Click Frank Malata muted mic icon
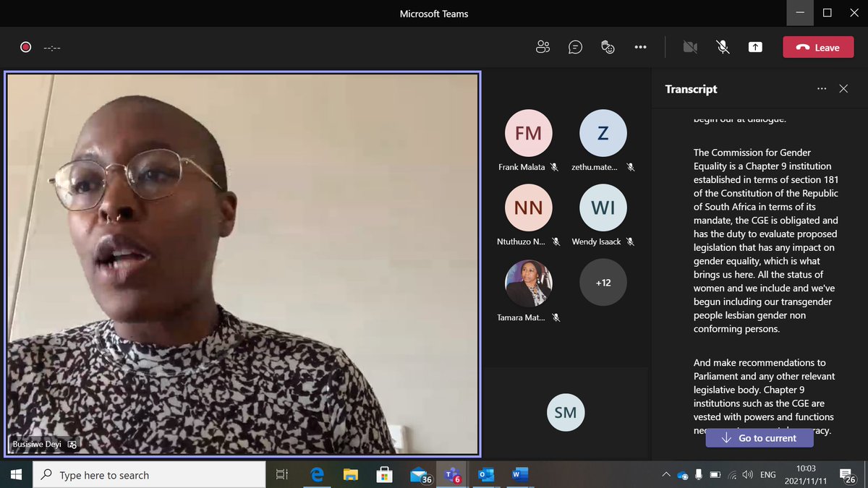The image size is (868, 488). pos(555,167)
